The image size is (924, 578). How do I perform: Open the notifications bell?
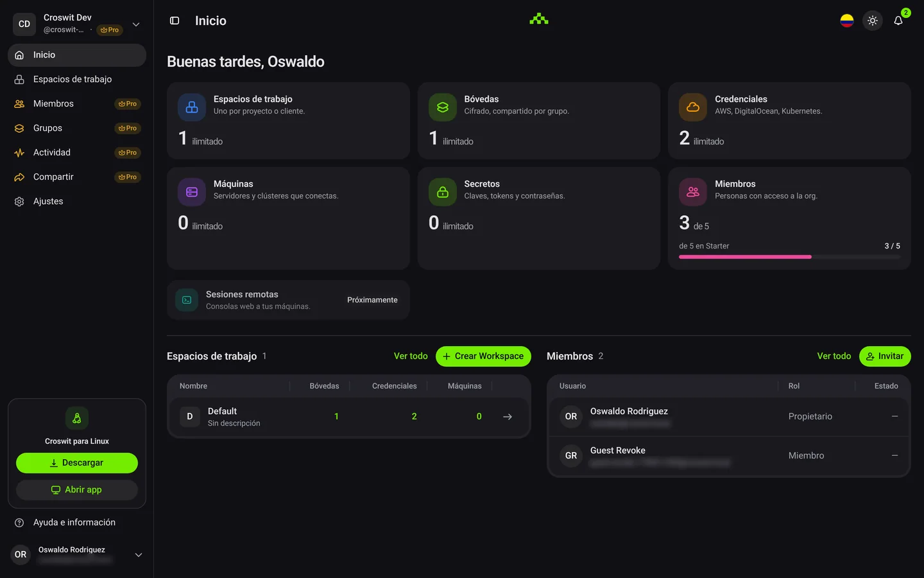898,21
